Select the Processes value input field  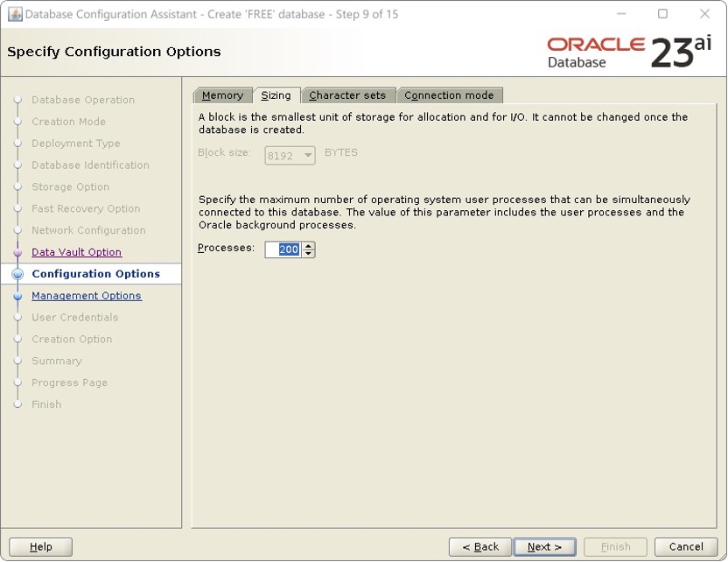284,249
